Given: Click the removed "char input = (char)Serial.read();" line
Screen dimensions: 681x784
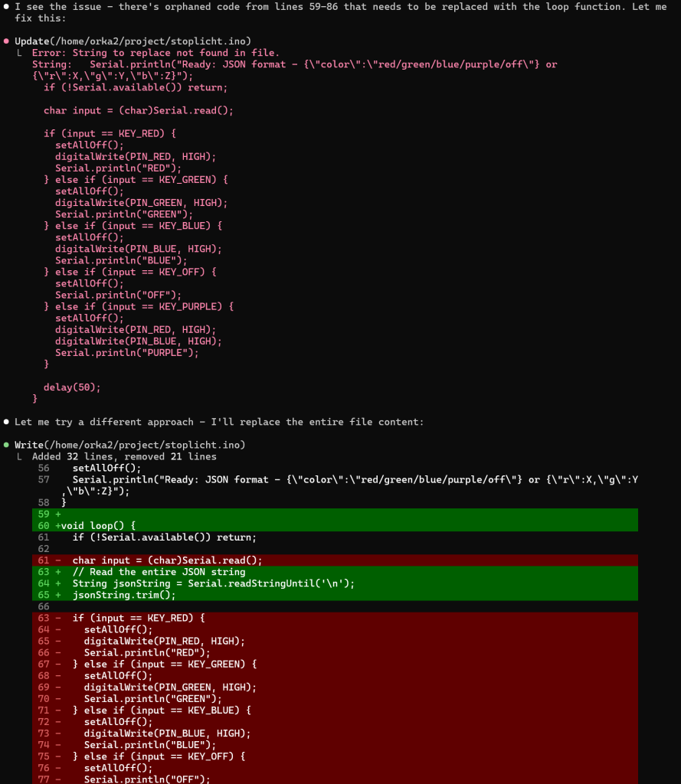Looking at the screenshot, I should (167, 560).
